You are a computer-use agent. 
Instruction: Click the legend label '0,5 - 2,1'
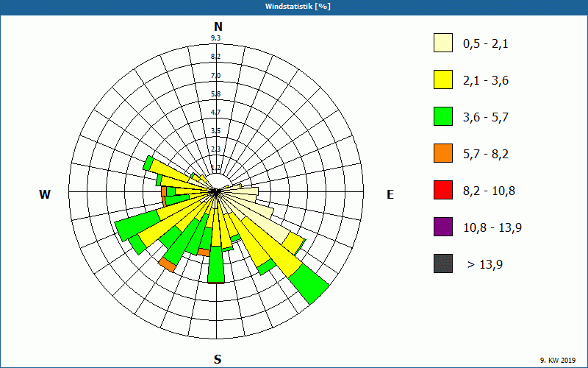(x=486, y=44)
